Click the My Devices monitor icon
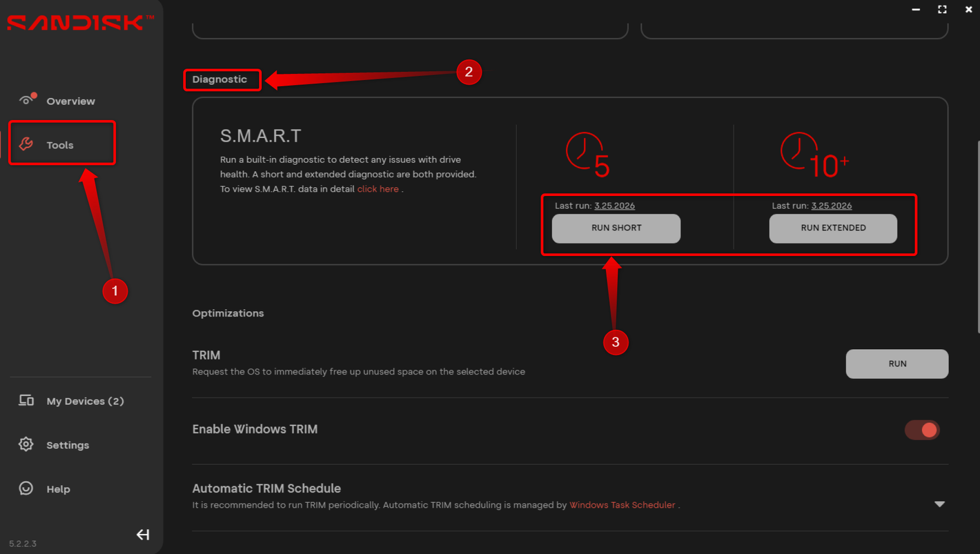980x554 pixels. coord(26,400)
